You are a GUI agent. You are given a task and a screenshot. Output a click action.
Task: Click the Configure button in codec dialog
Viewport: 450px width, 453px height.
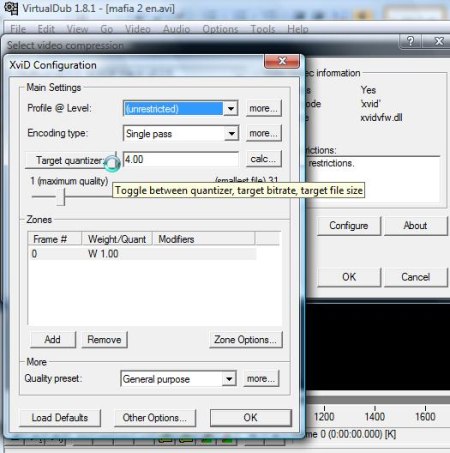tap(349, 226)
